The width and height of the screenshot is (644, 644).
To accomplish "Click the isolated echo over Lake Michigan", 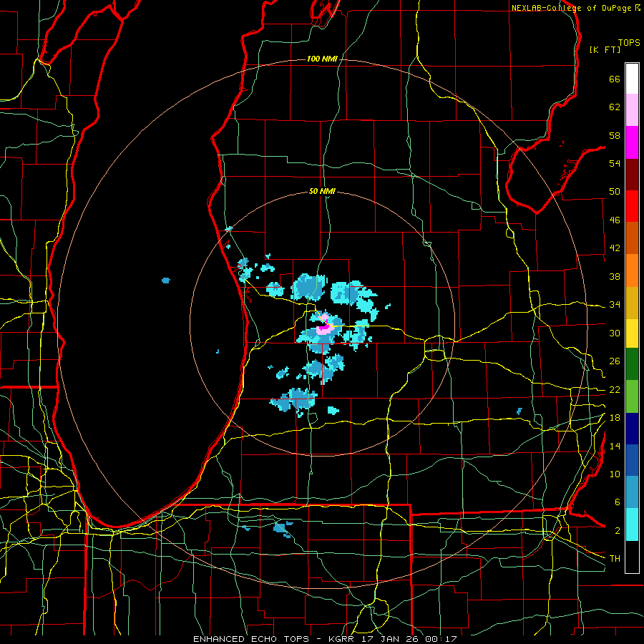I will pyautogui.click(x=166, y=280).
